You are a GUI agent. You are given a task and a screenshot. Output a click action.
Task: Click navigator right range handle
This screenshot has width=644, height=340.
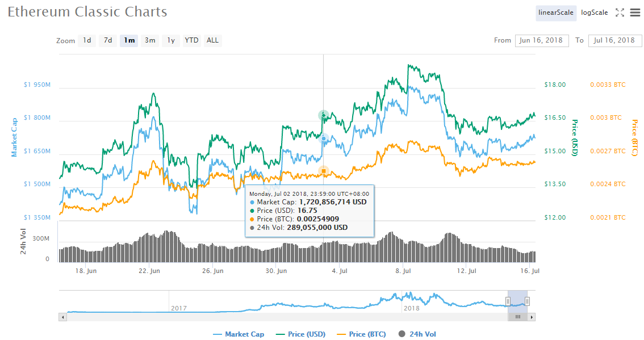tap(528, 301)
